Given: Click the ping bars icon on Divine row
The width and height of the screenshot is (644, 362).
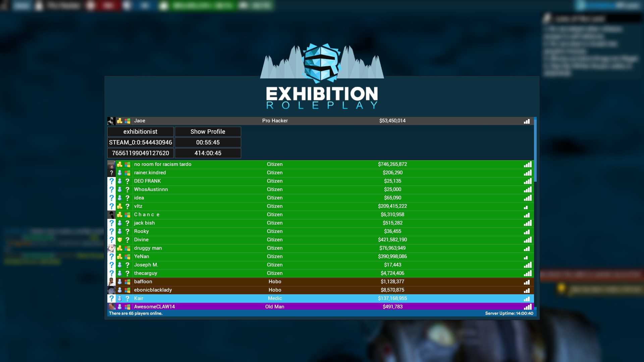Looking at the screenshot, I should (x=528, y=240).
